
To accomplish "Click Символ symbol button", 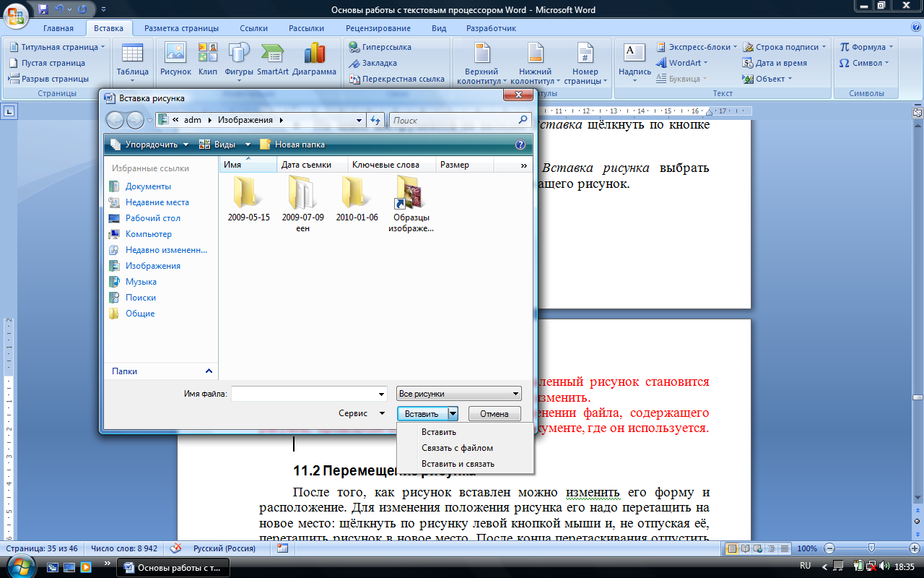I will pos(864,63).
